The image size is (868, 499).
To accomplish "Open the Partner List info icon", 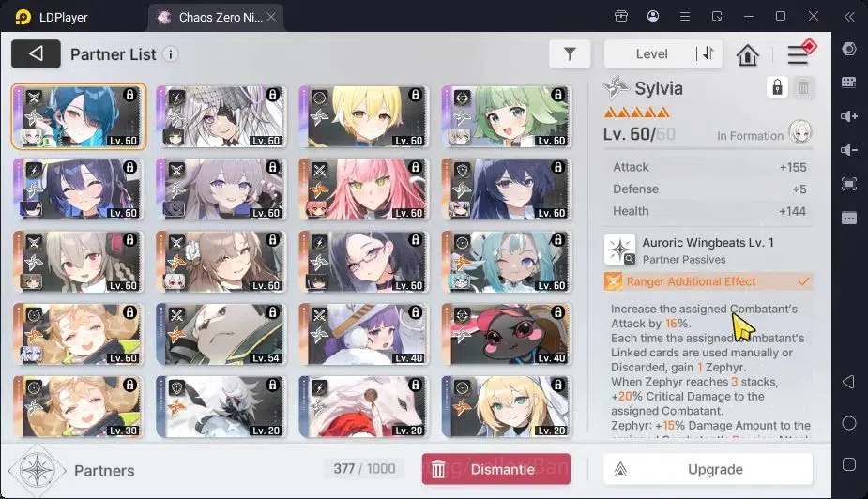I will (171, 54).
